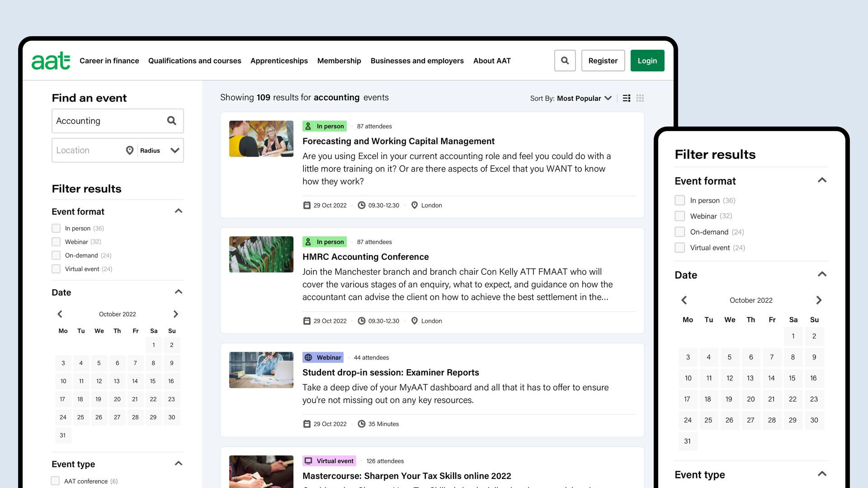Screen dimensions: 868x488
Task: Check the In person filter in sidebar
Action: click(x=56, y=228)
